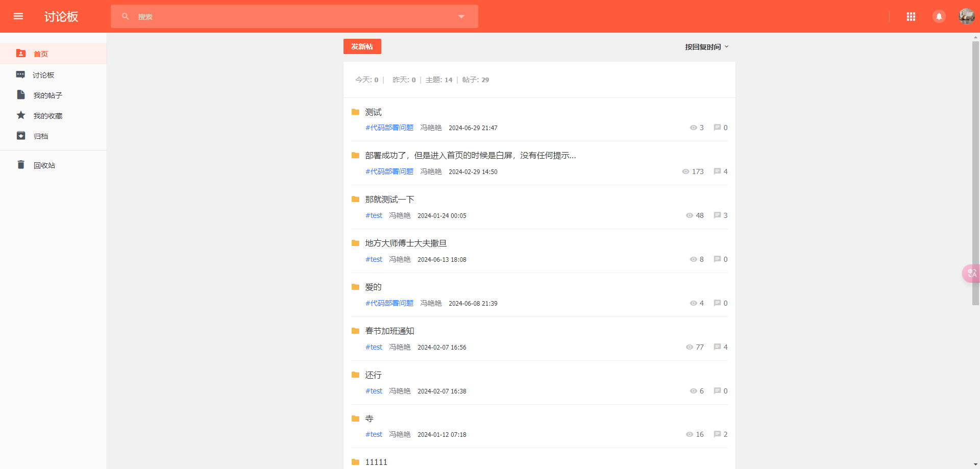980x469 pixels.
Task: Click the date 2024-02-07 16:38
Action: point(442,391)
